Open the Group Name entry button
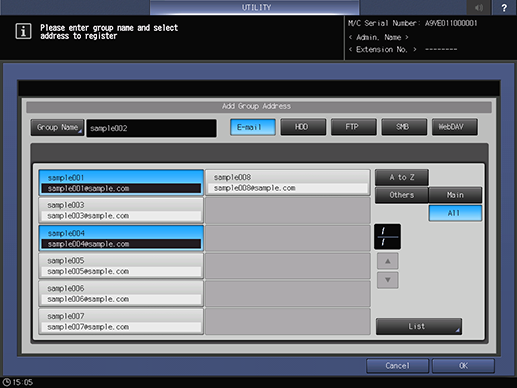The width and height of the screenshot is (517, 388). pos(57,128)
